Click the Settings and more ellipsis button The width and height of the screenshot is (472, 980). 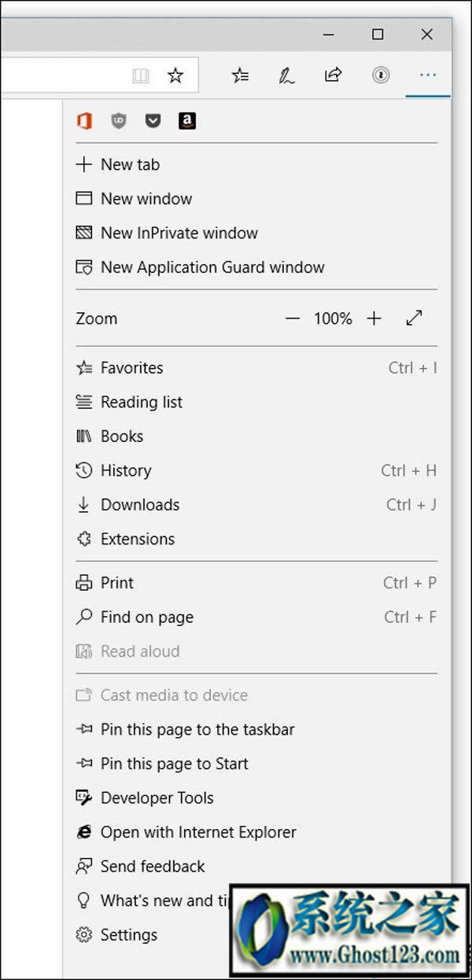428,76
